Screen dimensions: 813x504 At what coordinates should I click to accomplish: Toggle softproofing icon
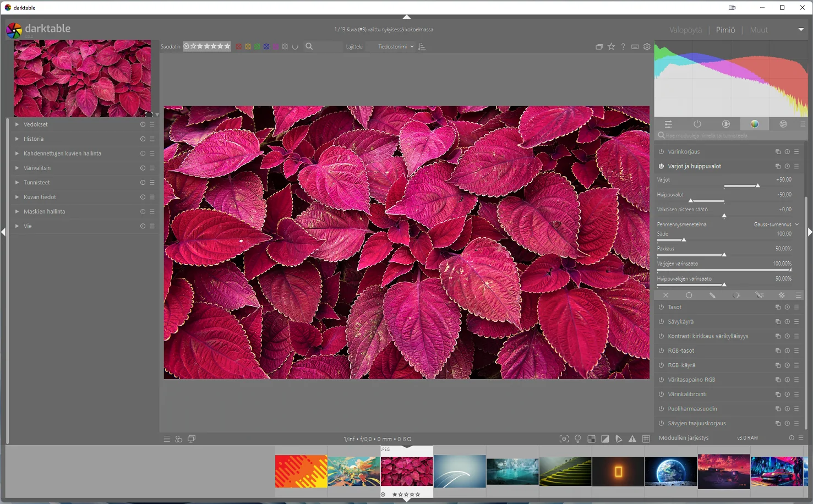(619, 439)
